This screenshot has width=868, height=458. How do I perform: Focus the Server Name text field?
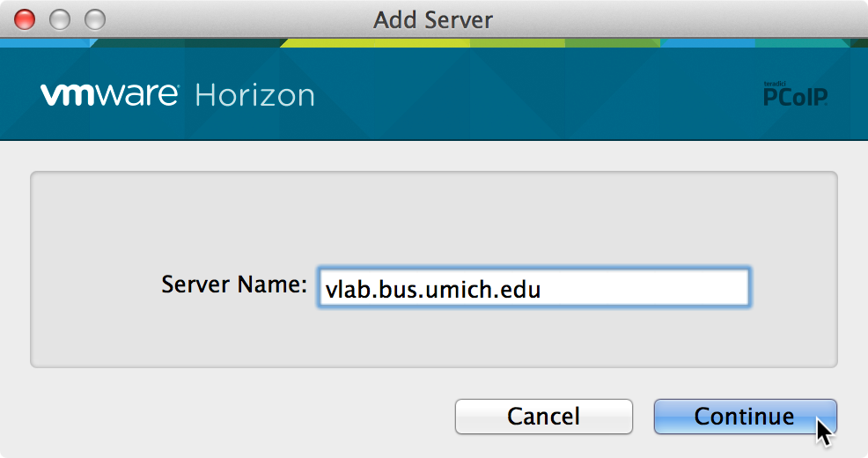[x=533, y=287]
